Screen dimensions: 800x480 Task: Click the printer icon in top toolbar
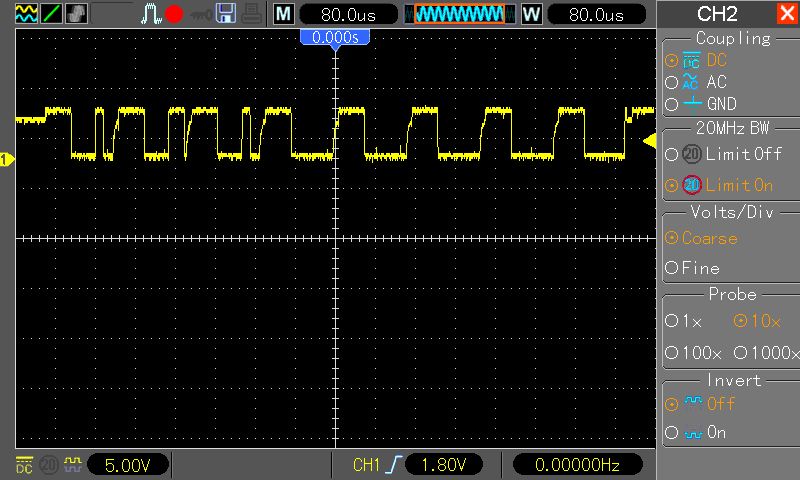click(250, 14)
